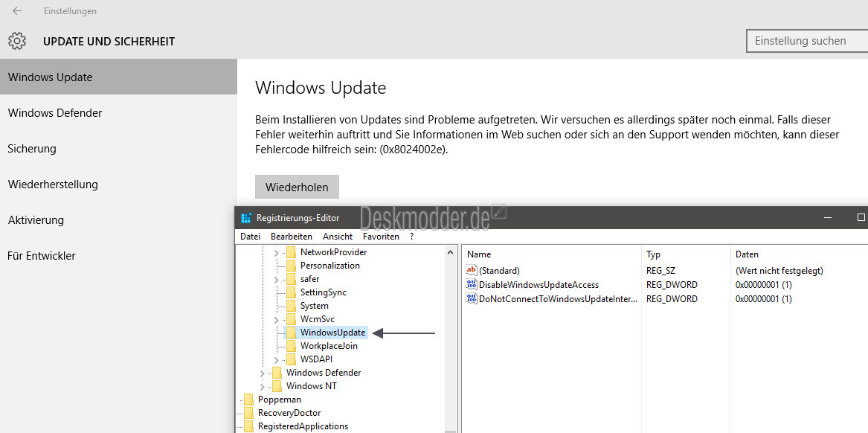Select the System key label

click(x=315, y=306)
